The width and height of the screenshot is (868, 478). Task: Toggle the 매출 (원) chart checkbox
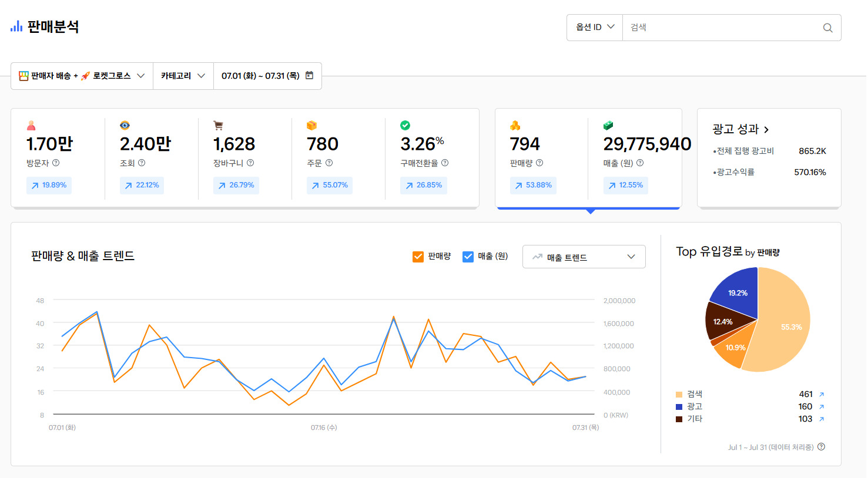pyautogui.click(x=468, y=257)
